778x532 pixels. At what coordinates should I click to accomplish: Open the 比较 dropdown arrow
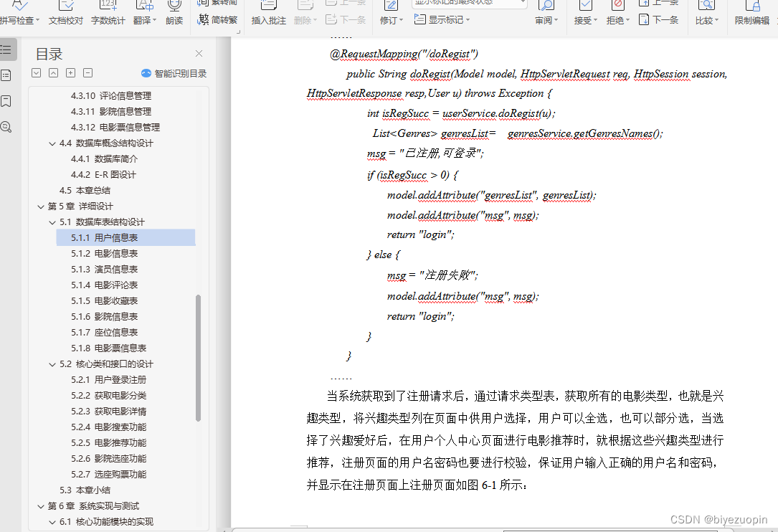coord(716,20)
